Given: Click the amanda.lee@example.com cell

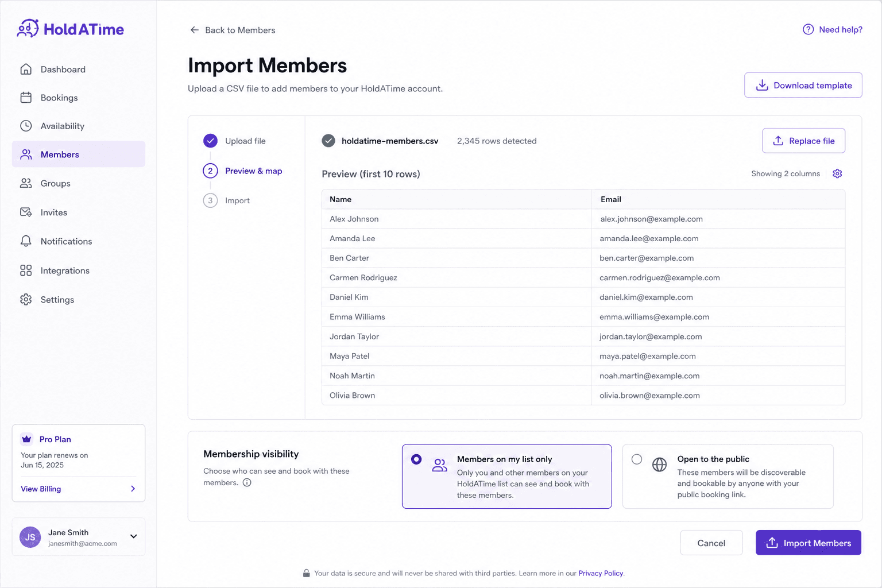Looking at the screenshot, I should tap(718, 238).
